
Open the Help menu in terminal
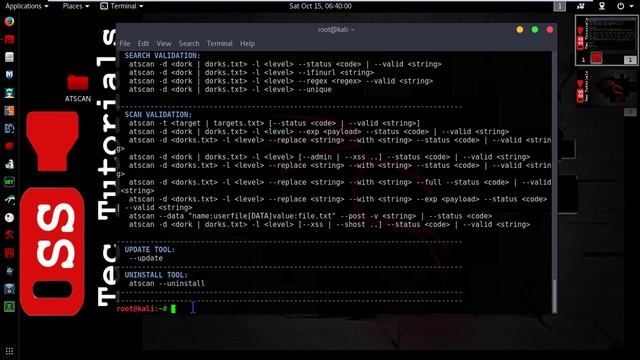coord(247,43)
